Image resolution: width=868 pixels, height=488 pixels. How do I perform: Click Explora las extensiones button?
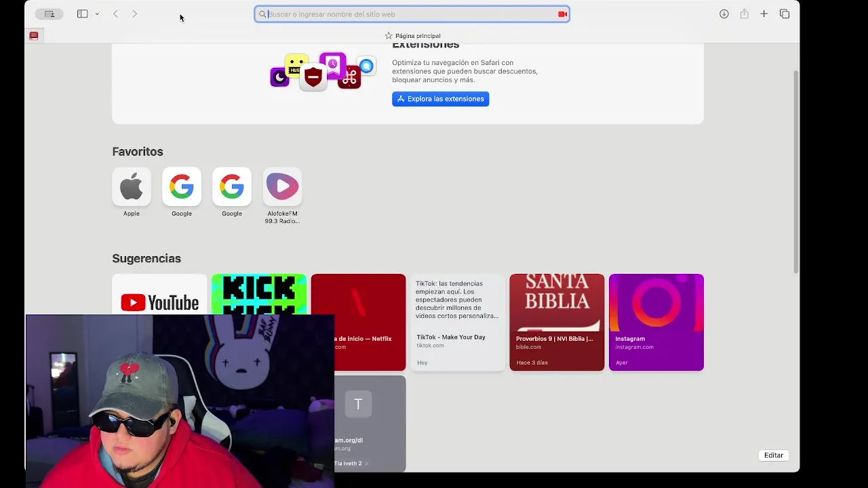click(x=440, y=99)
